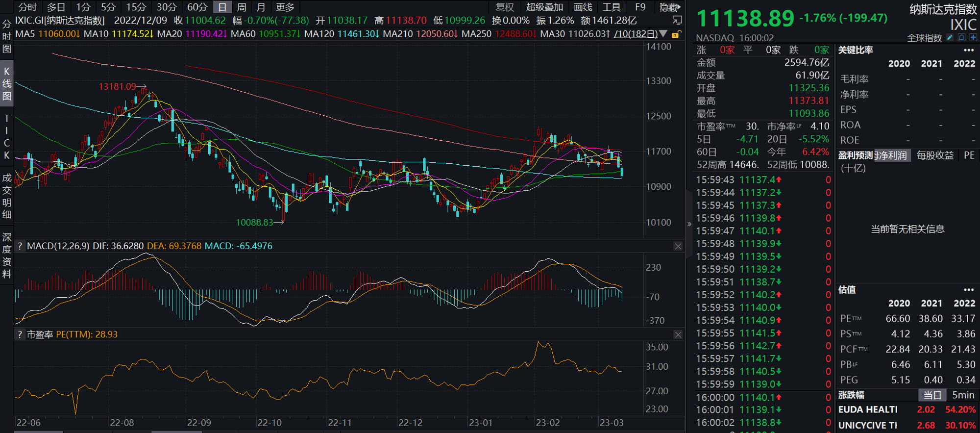Viewport: 980px width, 433px height.
Task: Expand the MA settings triangle dropdown
Action: (x=663, y=34)
